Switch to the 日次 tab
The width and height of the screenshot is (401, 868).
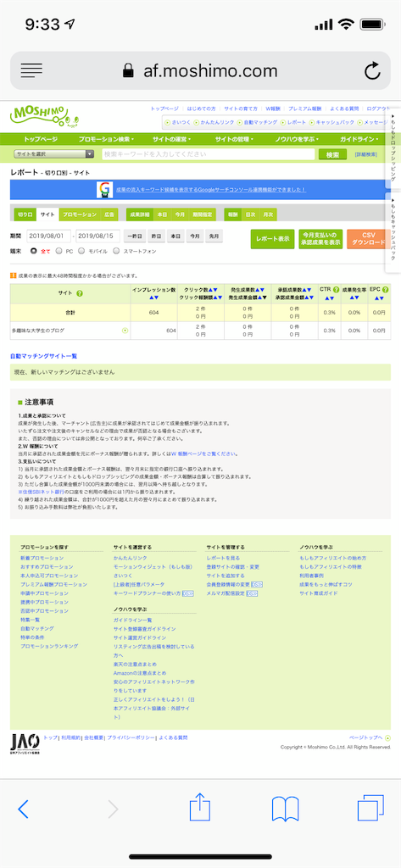250,214
